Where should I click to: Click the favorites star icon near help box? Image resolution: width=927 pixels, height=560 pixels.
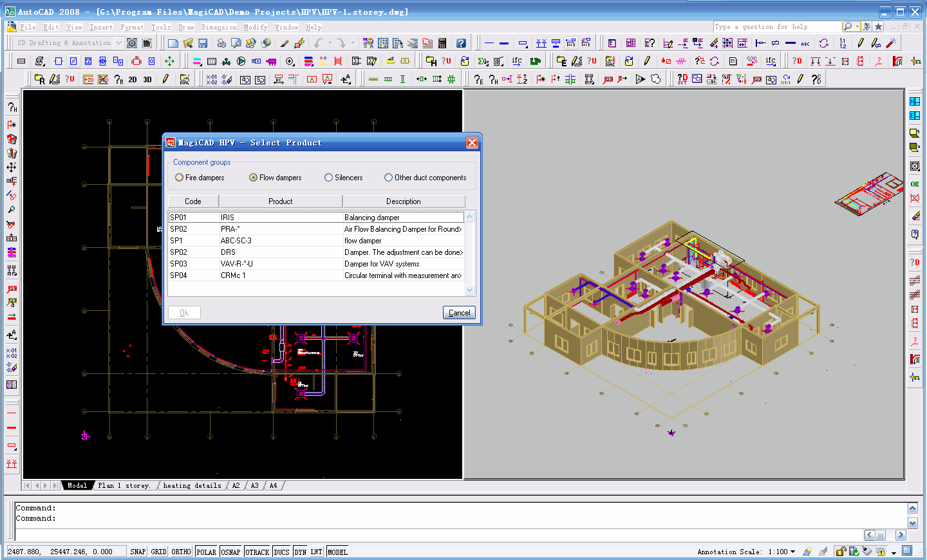pos(878,26)
